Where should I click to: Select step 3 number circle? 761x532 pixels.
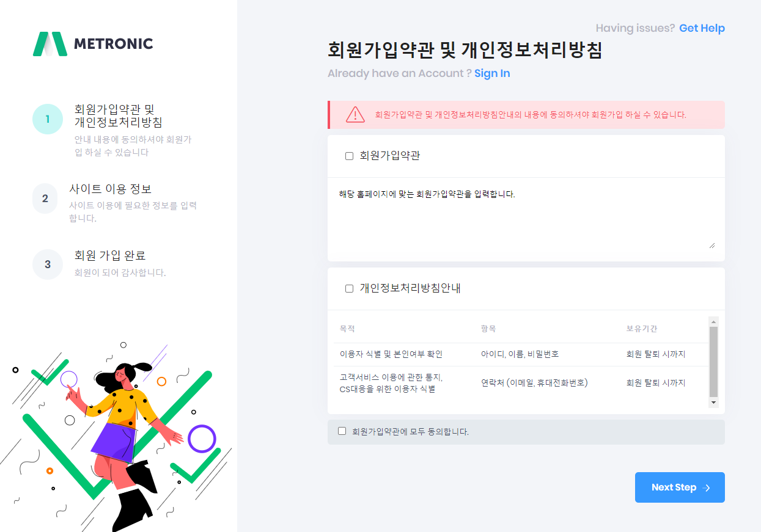coord(48,264)
